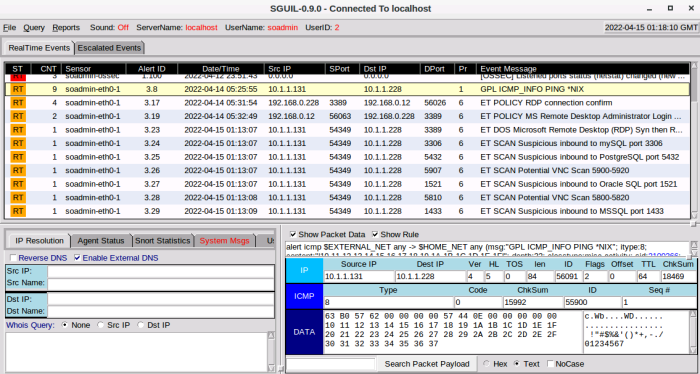Screen dimensions: 700x374
Task: Click RT status of alert 3.24
Action: click(x=18, y=143)
